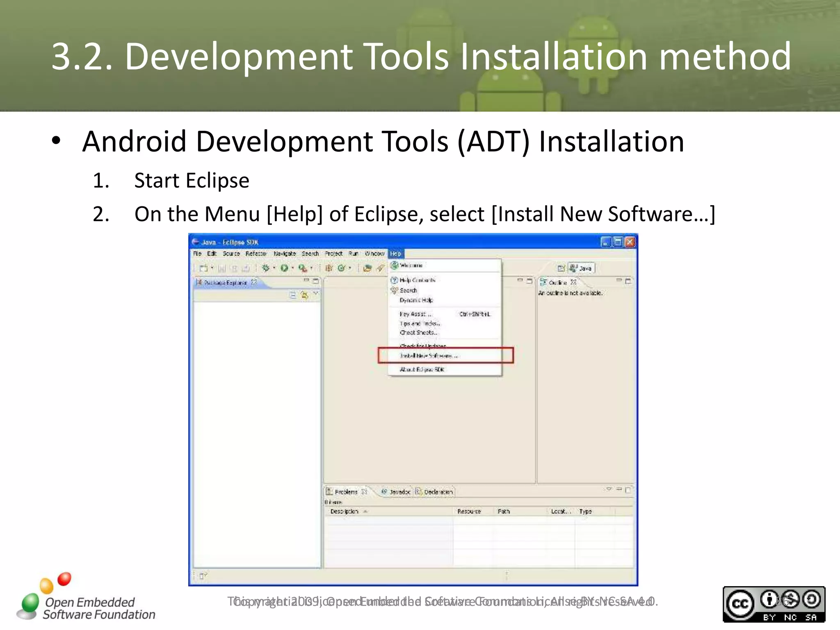The height and width of the screenshot is (630, 840).
Task: Click the Collapse All icon in Package Explorer
Action: [x=293, y=294]
